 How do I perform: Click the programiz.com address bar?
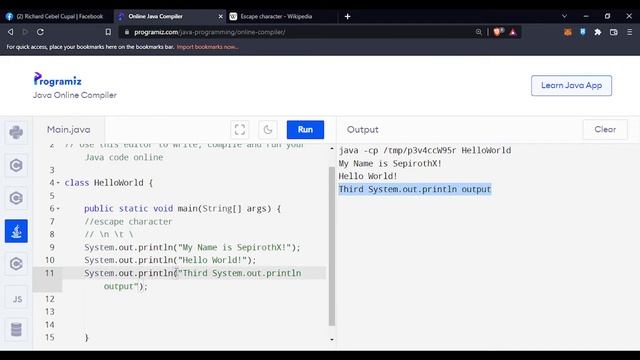tap(298, 32)
